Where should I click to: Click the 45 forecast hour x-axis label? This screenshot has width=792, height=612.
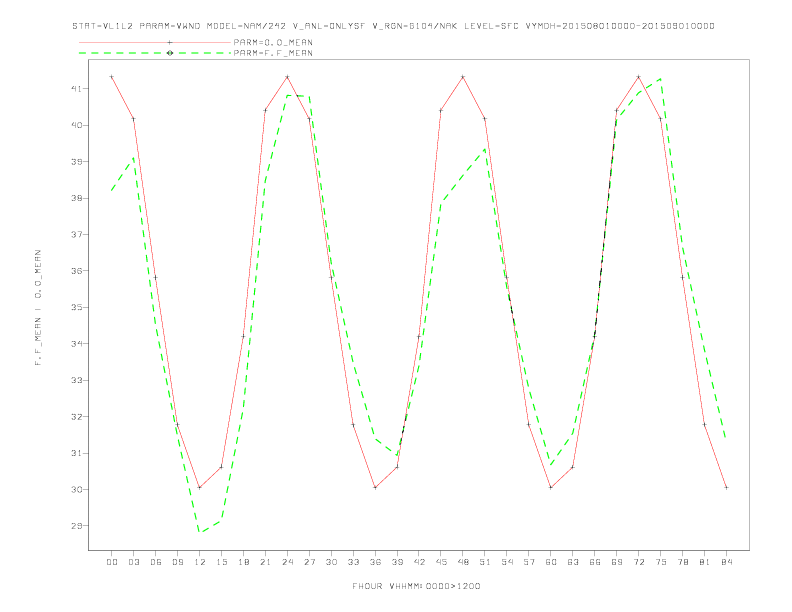click(x=441, y=562)
